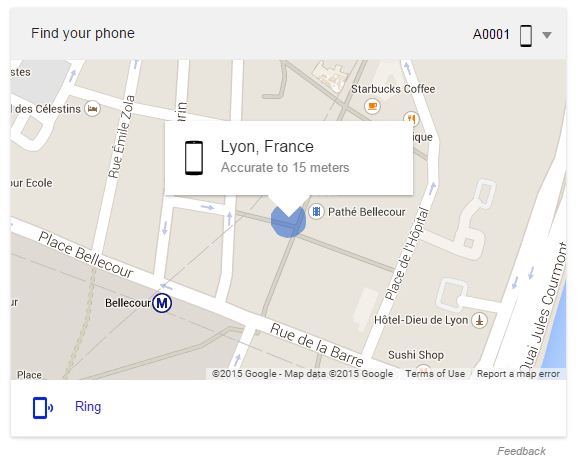Click Report a map error link
This screenshot has width=579, height=462.
click(x=518, y=374)
